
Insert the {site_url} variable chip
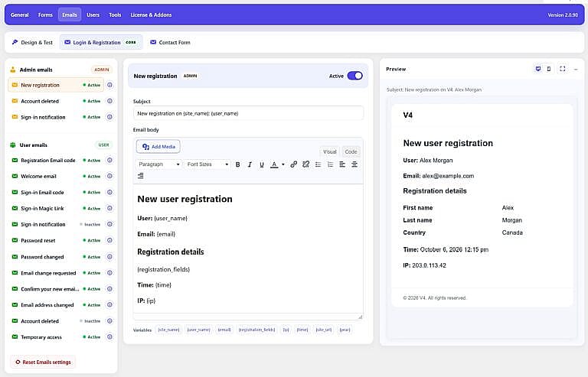click(324, 330)
